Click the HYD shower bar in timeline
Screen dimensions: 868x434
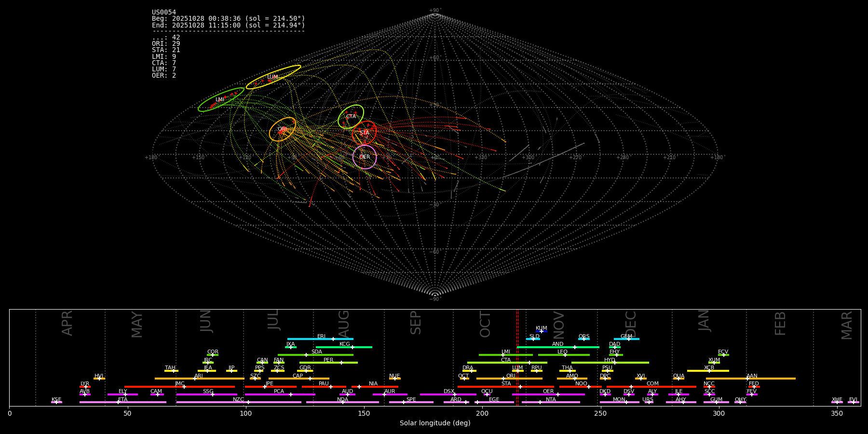click(610, 363)
